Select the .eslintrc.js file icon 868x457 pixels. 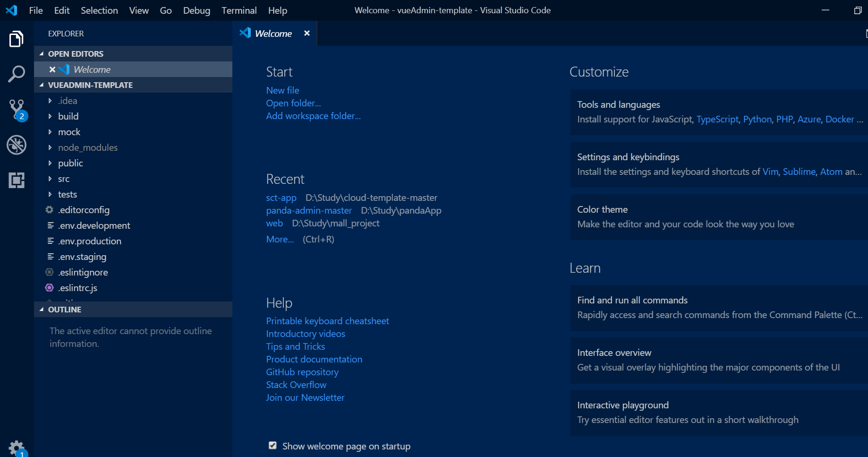click(49, 287)
